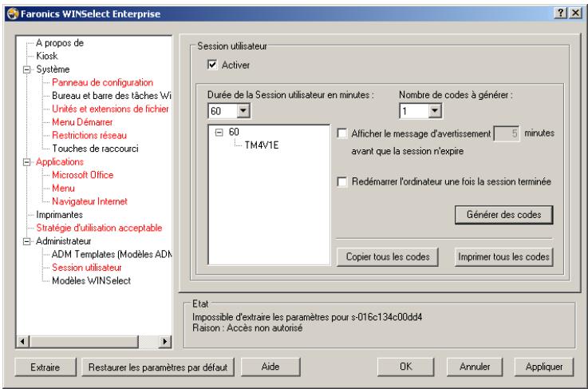The width and height of the screenshot is (588, 389).
Task: Open Restrictions réseau settings
Action: point(89,135)
